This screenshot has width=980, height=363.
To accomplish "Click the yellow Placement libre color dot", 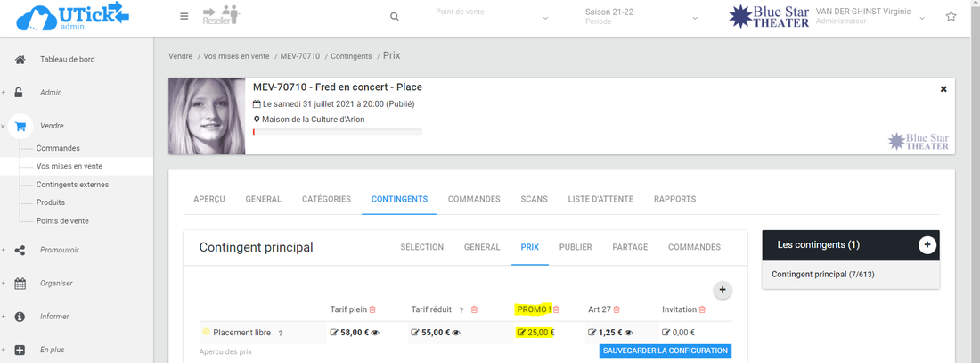I will (x=206, y=333).
